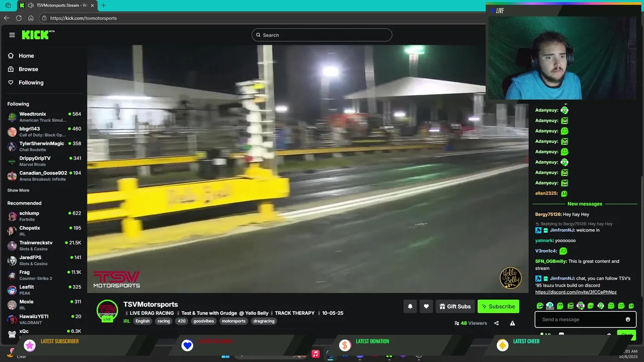Mute the tab via speaker icon

point(31,5)
